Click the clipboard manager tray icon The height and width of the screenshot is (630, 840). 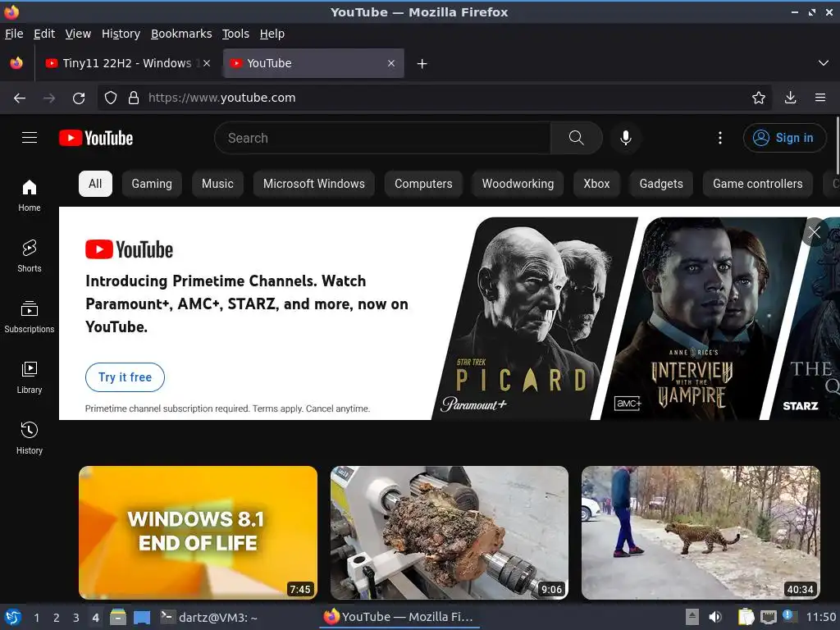pos(746,617)
